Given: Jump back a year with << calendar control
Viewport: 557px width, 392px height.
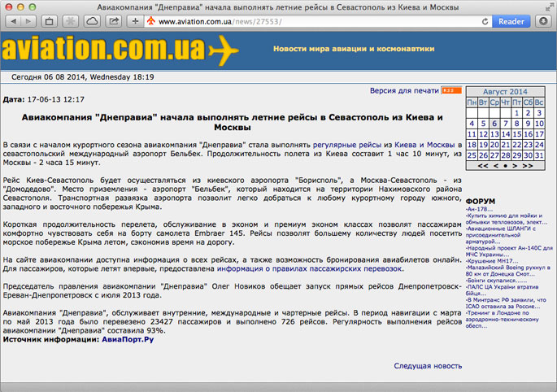Looking at the screenshot, I should point(483,166).
